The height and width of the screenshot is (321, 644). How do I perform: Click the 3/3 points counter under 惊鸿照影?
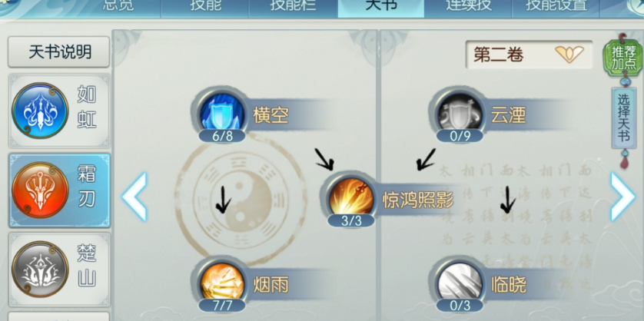(x=351, y=221)
